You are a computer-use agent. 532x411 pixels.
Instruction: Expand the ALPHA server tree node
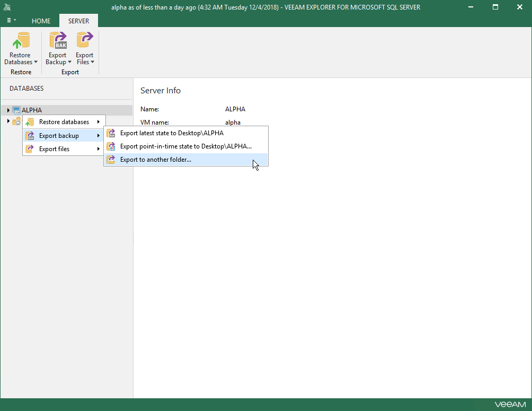[x=8, y=110]
